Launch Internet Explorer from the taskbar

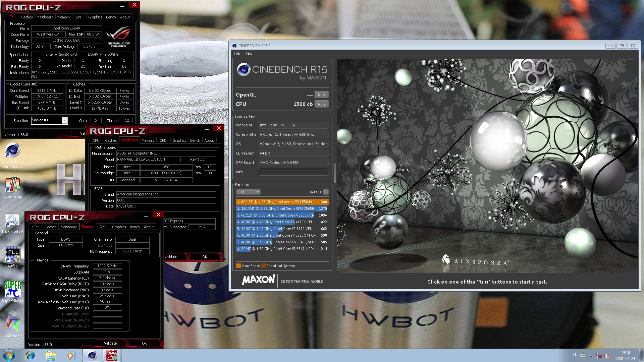(30, 355)
